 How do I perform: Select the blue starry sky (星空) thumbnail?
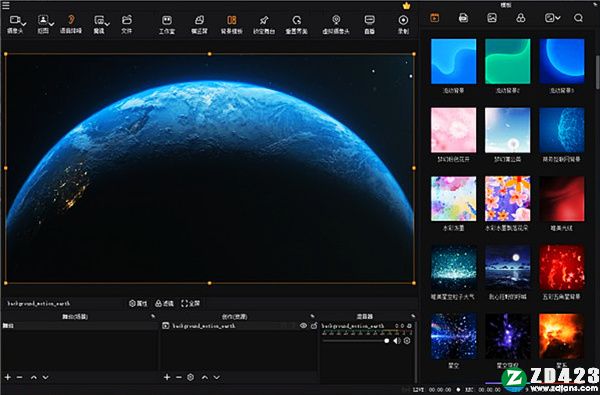(x=453, y=336)
